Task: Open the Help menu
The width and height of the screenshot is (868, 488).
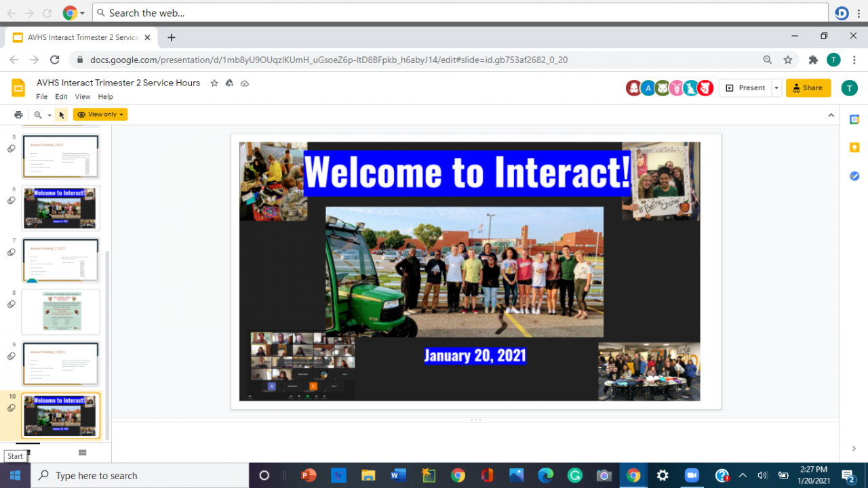Action: 105,97
